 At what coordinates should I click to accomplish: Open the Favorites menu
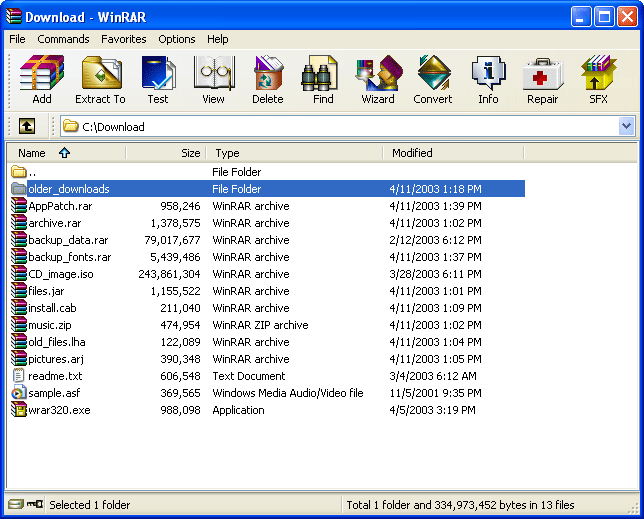coord(123,39)
